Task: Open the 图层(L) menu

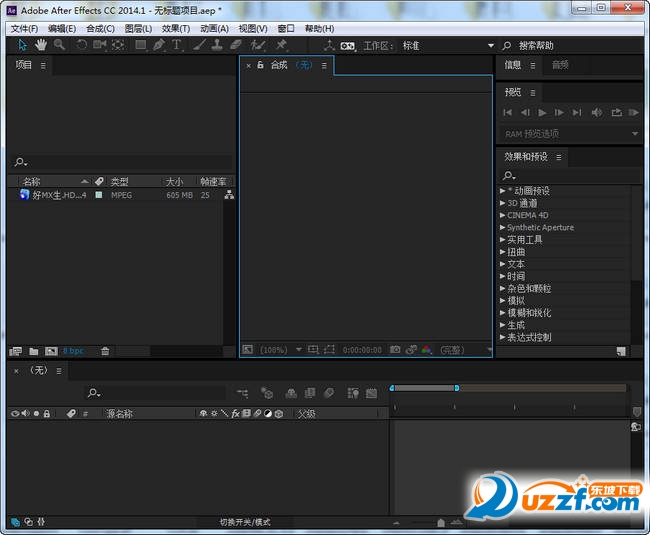Action: coord(138,29)
